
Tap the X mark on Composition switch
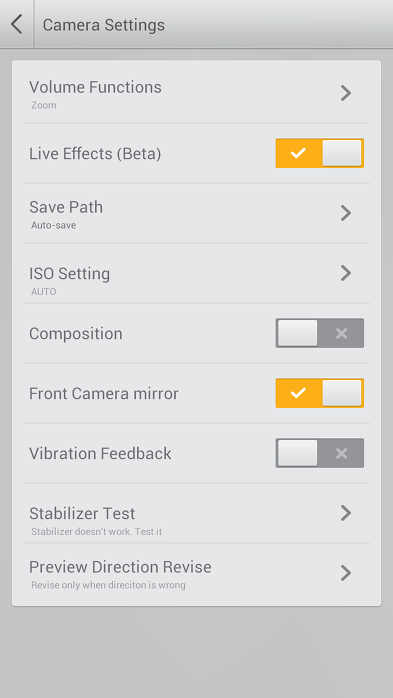(341, 333)
